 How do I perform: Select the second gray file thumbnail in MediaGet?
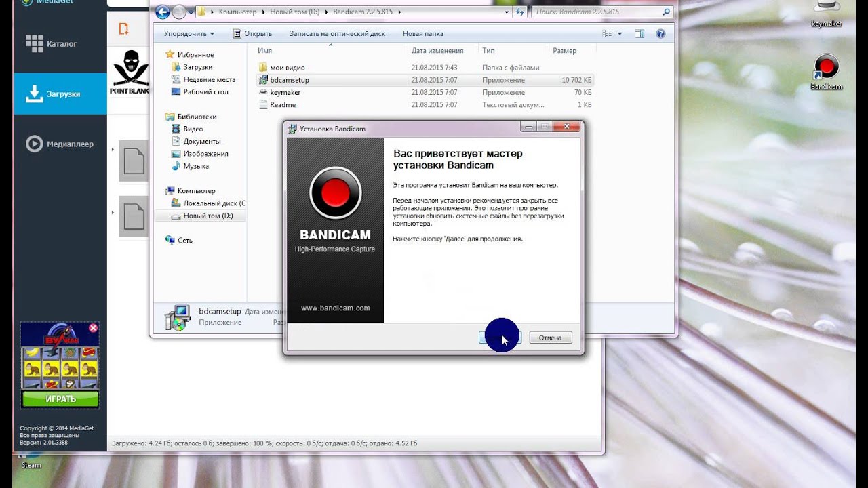click(x=134, y=216)
